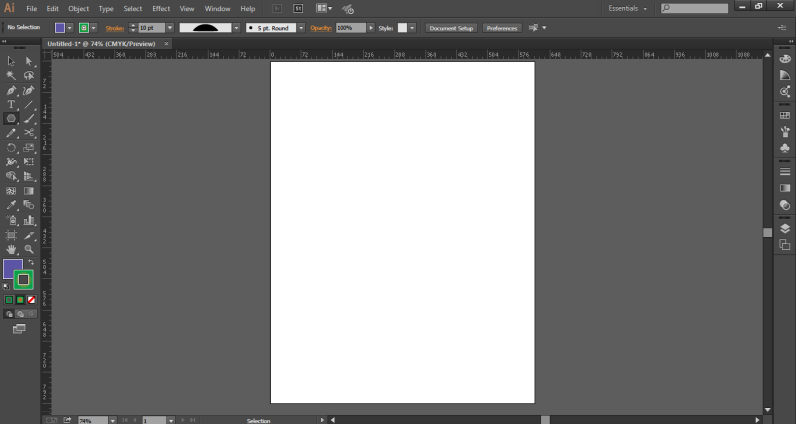Select the Rotate tool
Screen dimensions: 796x424
click(11, 148)
